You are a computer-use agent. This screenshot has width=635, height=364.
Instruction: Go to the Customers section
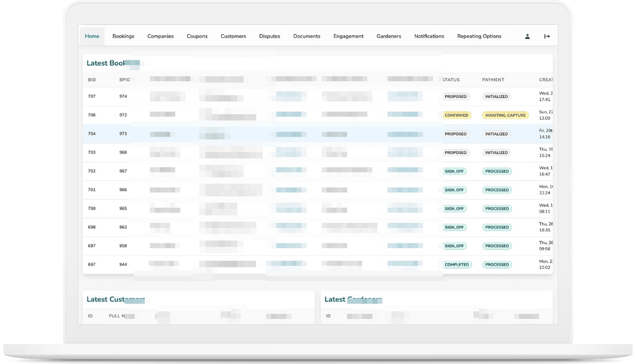coord(233,36)
